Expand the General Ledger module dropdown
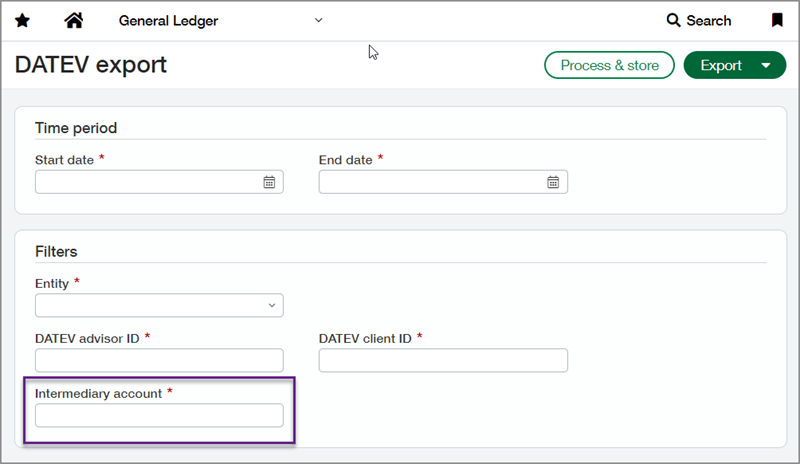Viewport: 800px width, 464px height. pyautogui.click(x=319, y=20)
